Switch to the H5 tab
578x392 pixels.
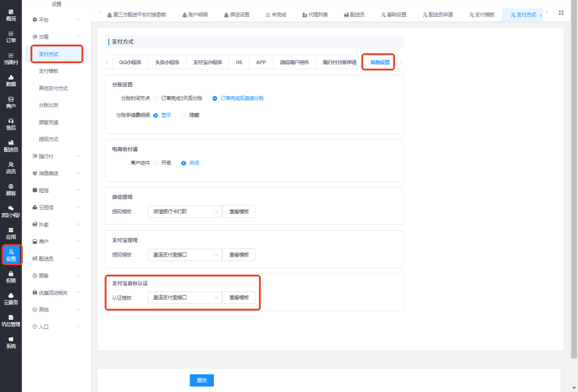[x=239, y=62]
